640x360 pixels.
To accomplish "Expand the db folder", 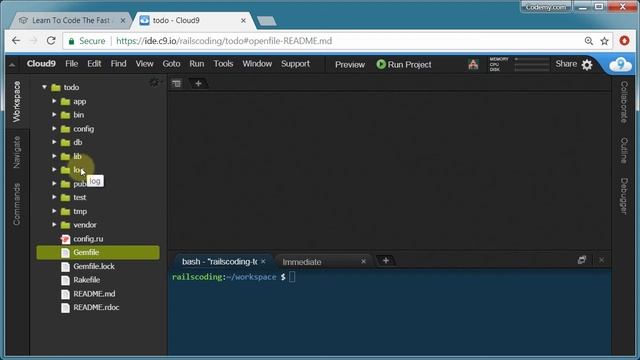I will tap(54, 142).
